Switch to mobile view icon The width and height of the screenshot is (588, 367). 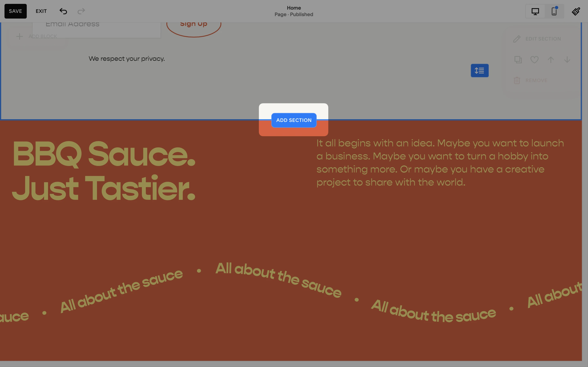[554, 11]
